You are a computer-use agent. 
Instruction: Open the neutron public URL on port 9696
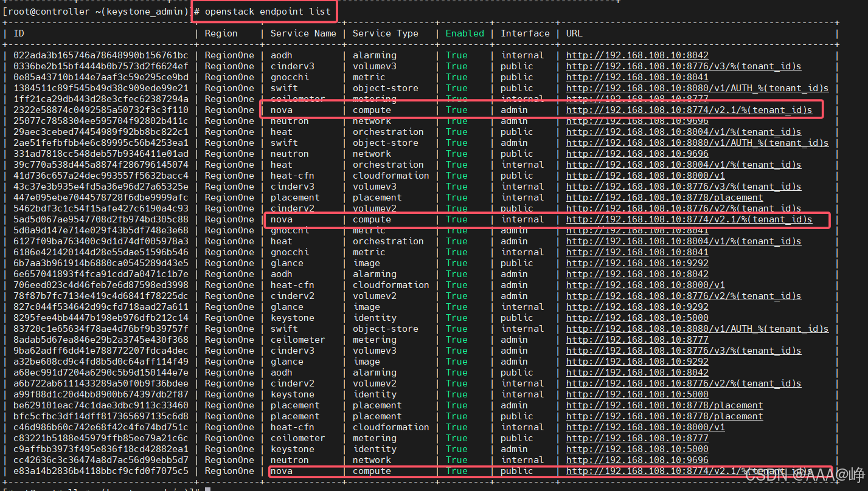click(637, 154)
